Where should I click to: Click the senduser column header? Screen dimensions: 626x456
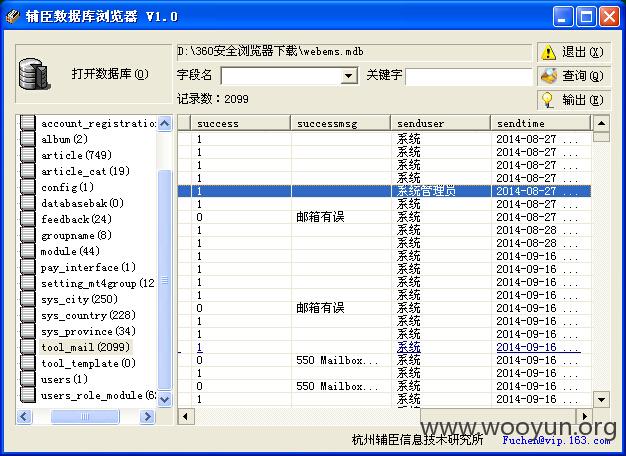click(x=441, y=123)
